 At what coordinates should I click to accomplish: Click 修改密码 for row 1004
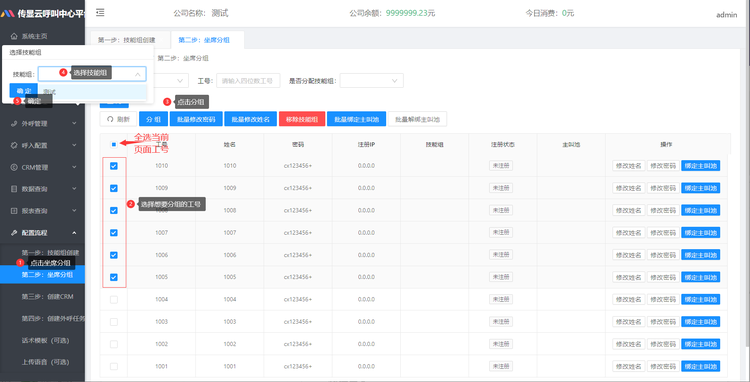point(663,299)
